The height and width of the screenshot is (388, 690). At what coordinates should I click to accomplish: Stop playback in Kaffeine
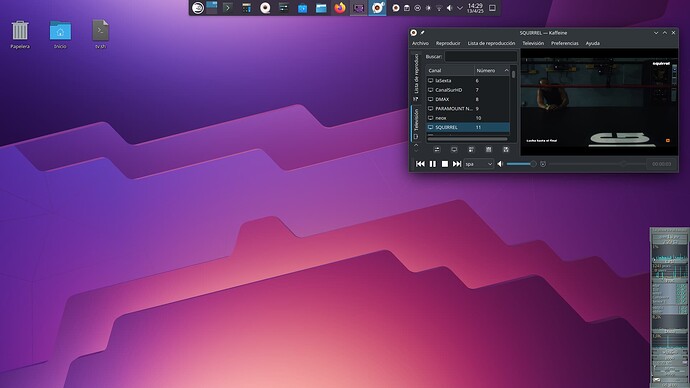(x=445, y=164)
